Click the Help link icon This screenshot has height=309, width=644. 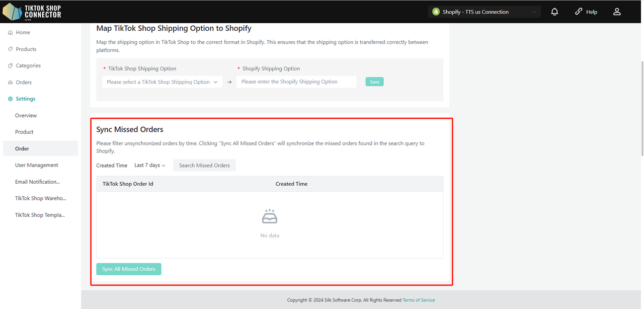point(579,12)
